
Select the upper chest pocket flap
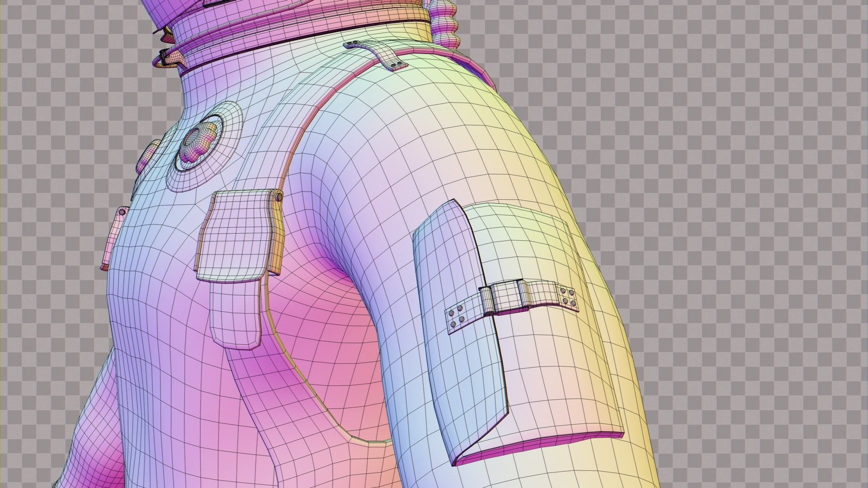(240, 236)
